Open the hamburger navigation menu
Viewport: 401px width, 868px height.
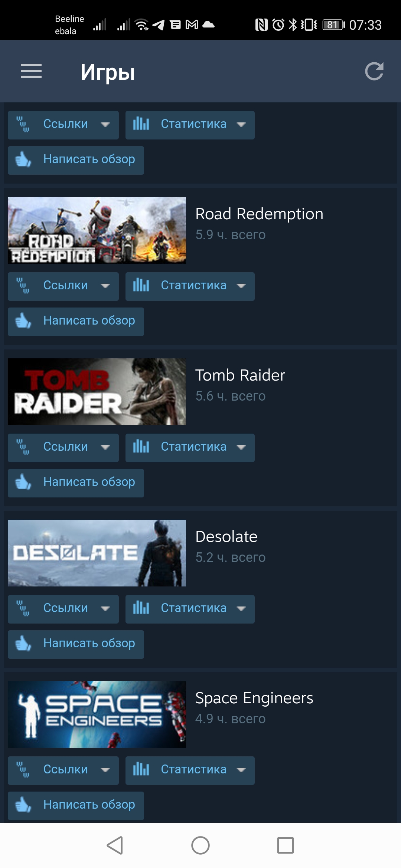[x=31, y=71]
